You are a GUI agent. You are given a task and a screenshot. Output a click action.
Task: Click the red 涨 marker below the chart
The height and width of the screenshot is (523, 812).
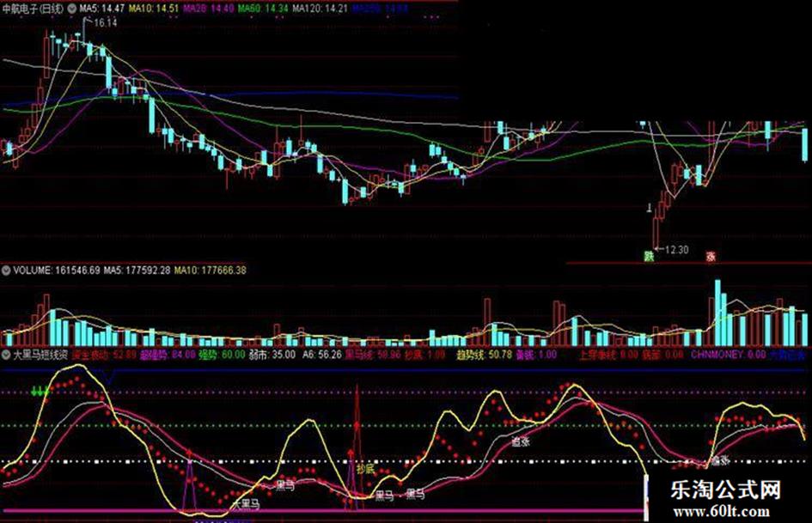(x=711, y=256)
